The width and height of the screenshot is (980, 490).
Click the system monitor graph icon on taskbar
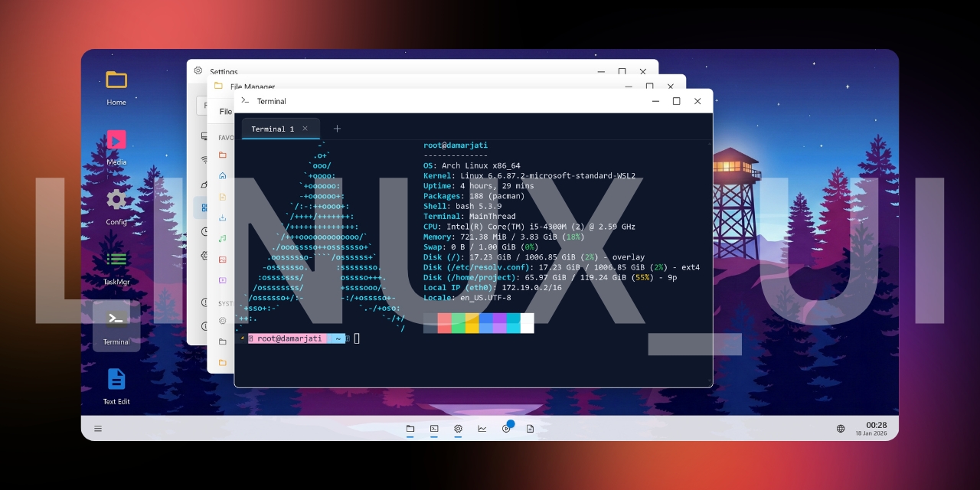[482, 429]
